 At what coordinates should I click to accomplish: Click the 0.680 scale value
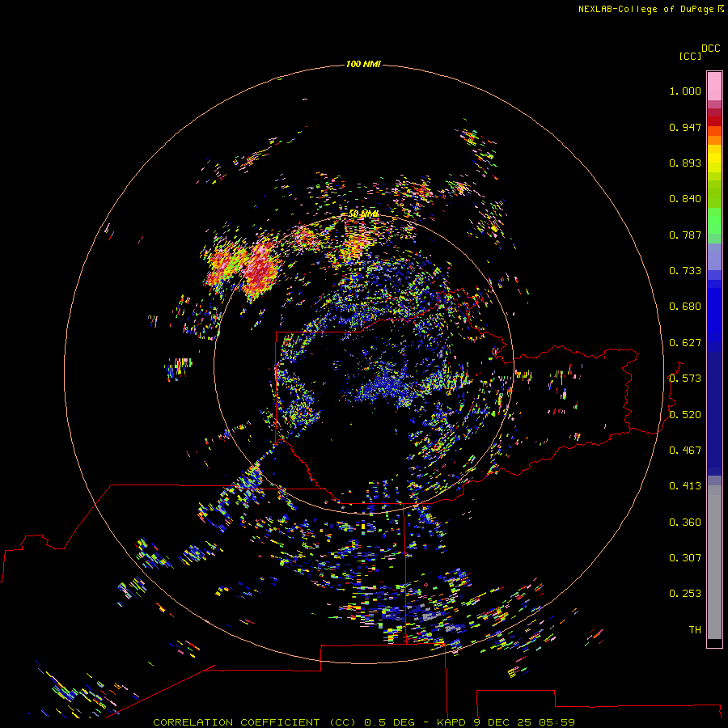click(685, 307)
